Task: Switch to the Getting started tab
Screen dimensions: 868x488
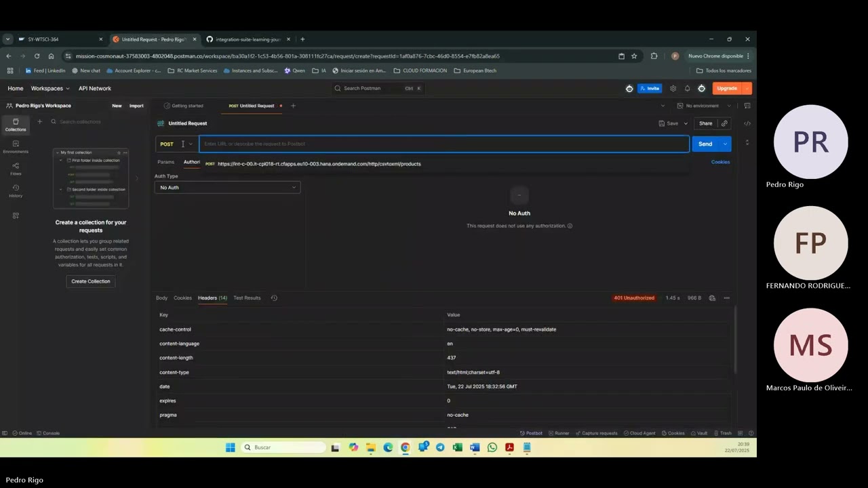Action: coord(184,106)
